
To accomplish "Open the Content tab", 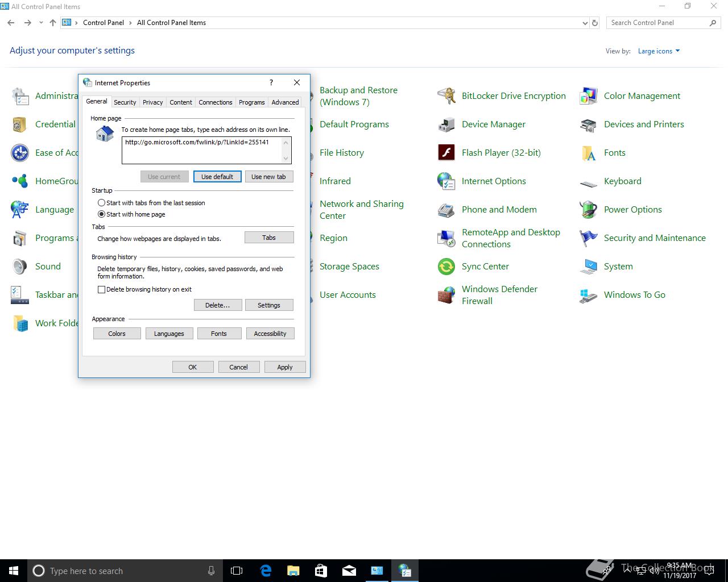I will coord(180,102).
